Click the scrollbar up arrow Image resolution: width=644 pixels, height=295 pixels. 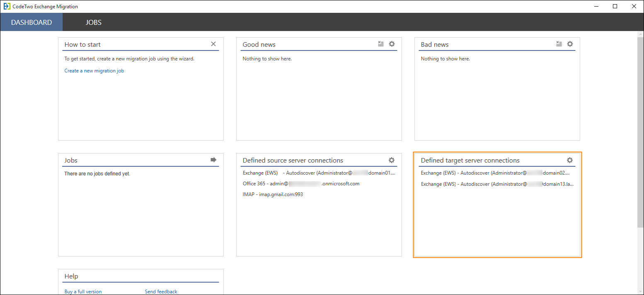tap(640, 34)
